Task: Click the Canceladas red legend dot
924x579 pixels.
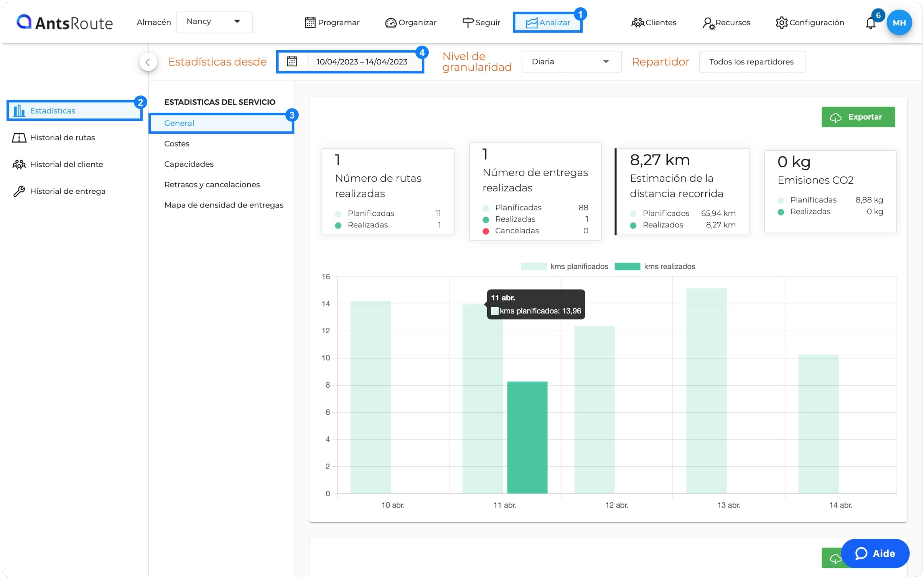Action: (486, 231)
